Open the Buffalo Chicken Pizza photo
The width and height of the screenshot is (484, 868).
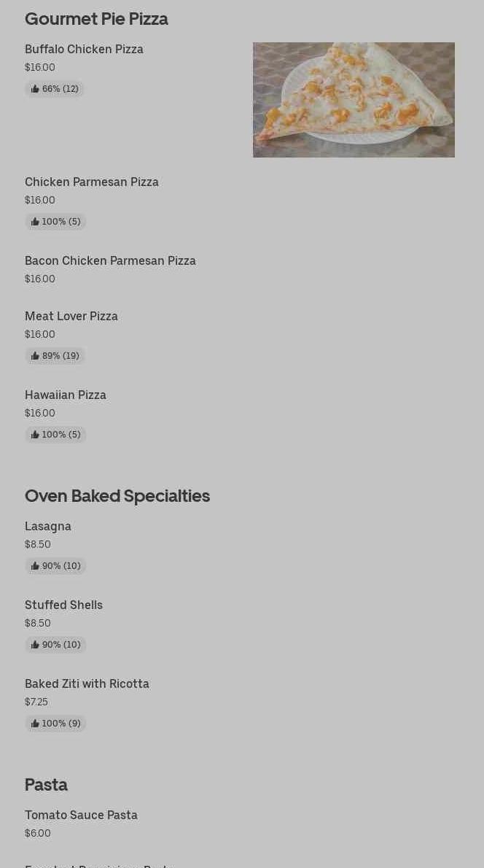point(354,100)
